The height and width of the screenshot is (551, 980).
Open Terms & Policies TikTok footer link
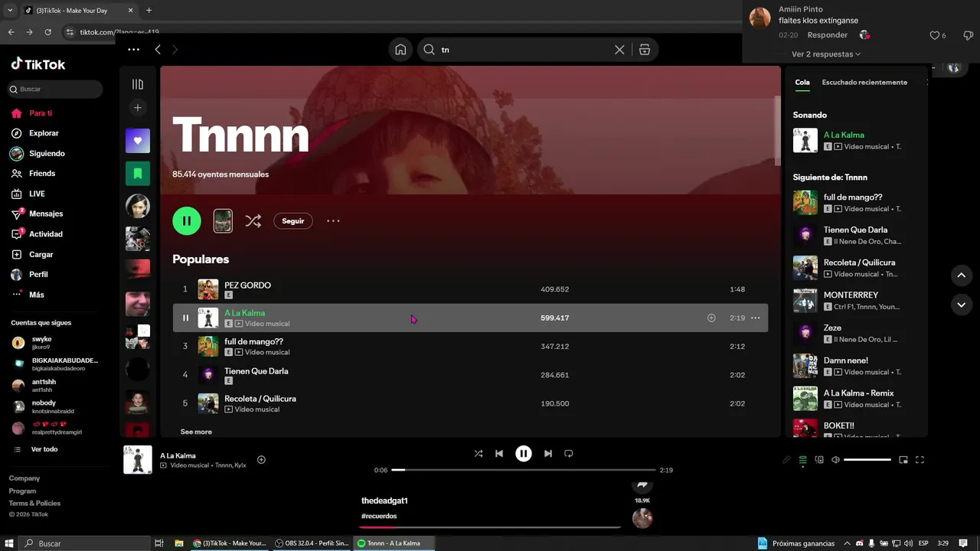(x=34, y=503)
